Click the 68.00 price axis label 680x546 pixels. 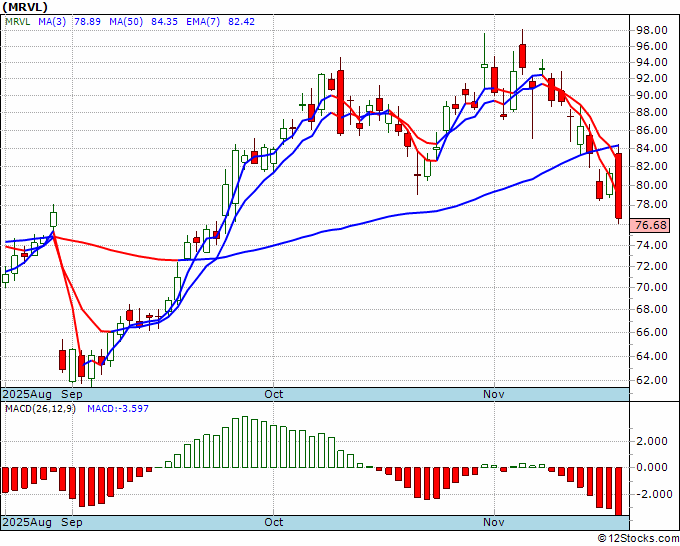(651, 309)
